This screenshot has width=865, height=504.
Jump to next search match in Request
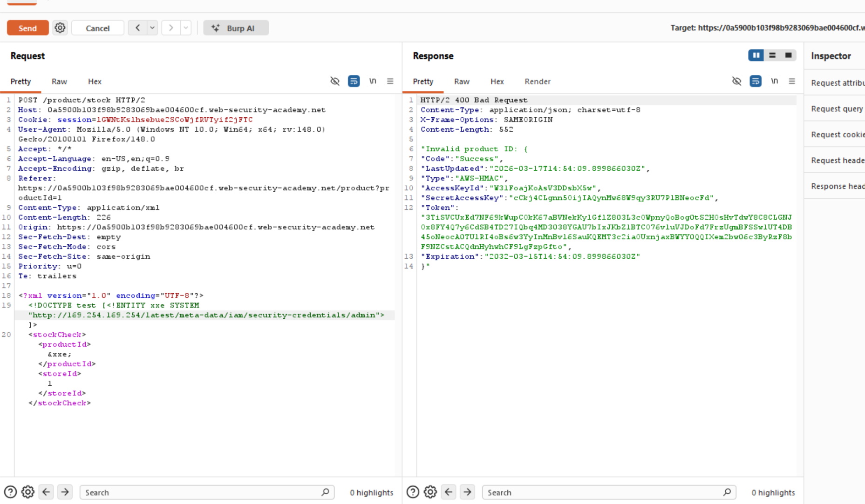tap(65, 492)
